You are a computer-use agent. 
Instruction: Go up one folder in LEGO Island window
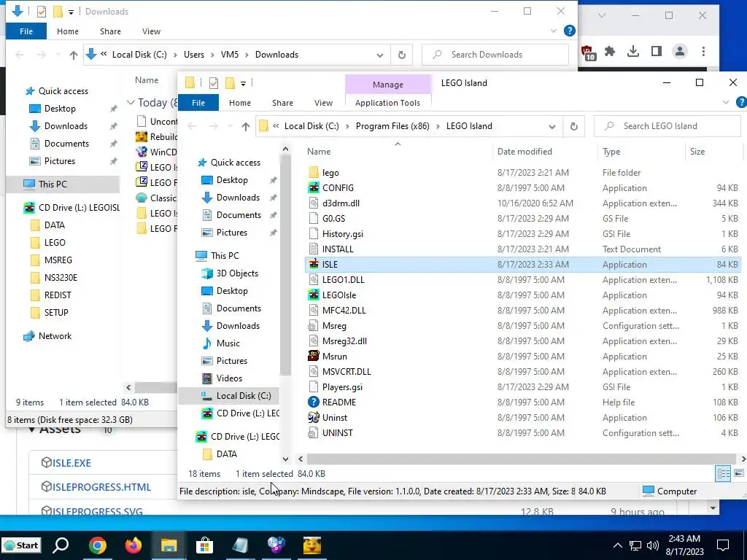coord(245,126)
